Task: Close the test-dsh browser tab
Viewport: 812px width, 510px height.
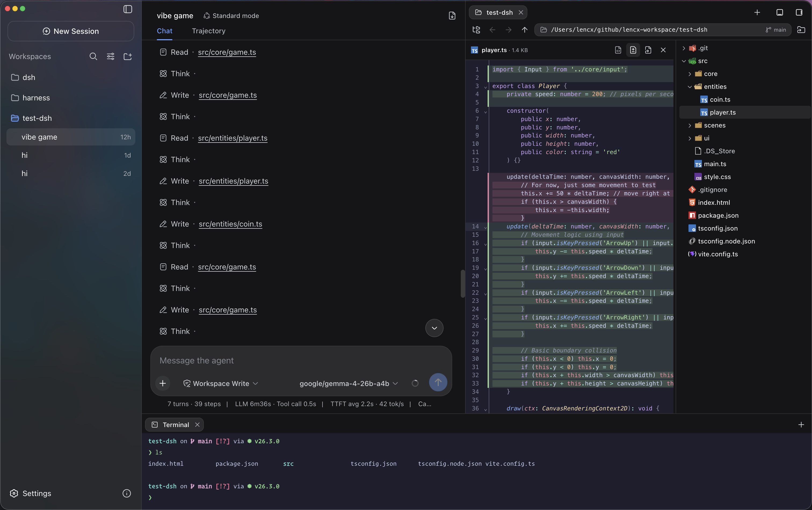Action: [521, 12]
